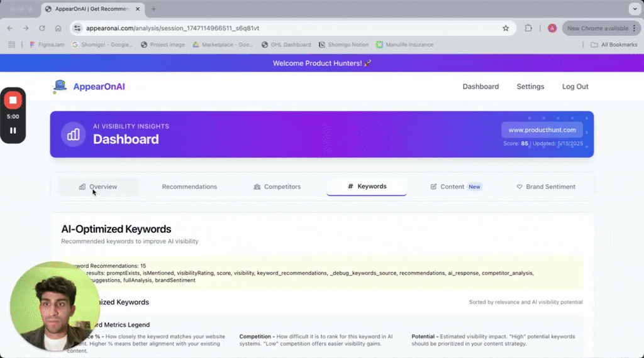Click the Welcome Product Hunters banner
The height and width of the screenshot is (358, 644).
click(322, 63)
